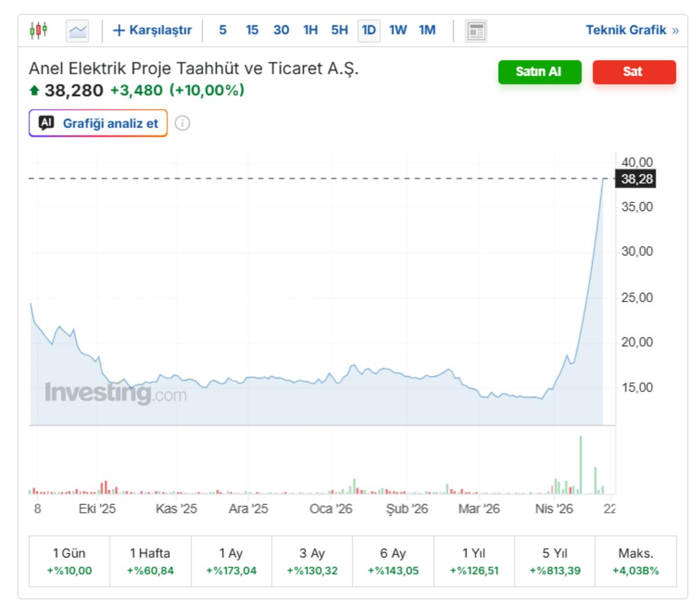Select the 1 Gün performance tab

[x=69, y=561]
